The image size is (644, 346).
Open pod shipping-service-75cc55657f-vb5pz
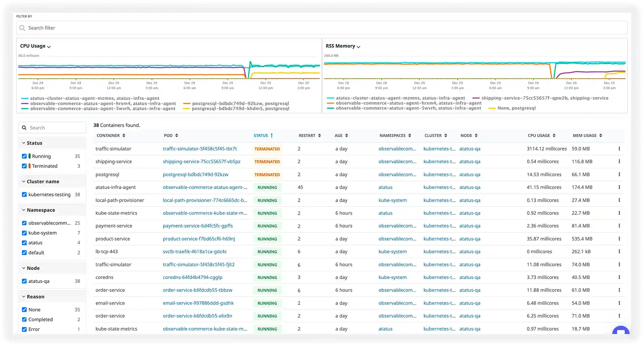[201, 161]
